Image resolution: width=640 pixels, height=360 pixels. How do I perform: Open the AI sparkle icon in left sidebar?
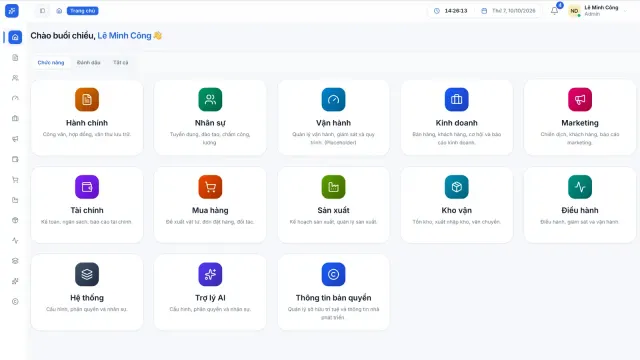15,281
